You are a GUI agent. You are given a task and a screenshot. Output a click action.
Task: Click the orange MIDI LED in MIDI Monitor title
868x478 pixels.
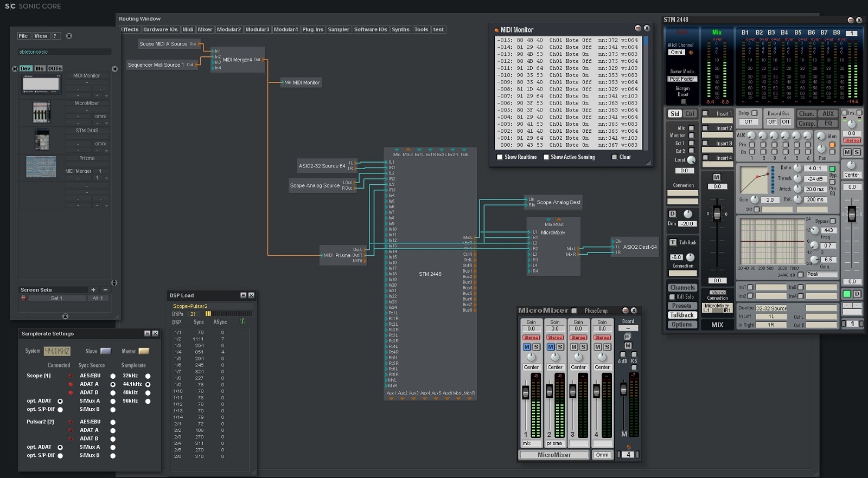pyautogui.click(x=496, y=30)
